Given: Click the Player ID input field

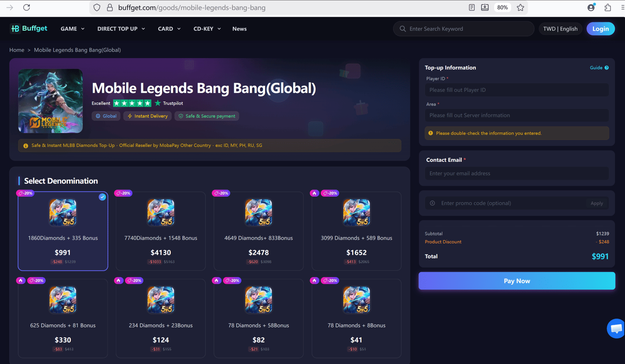Looking at the screenshot, I should (x=517, y=90).
